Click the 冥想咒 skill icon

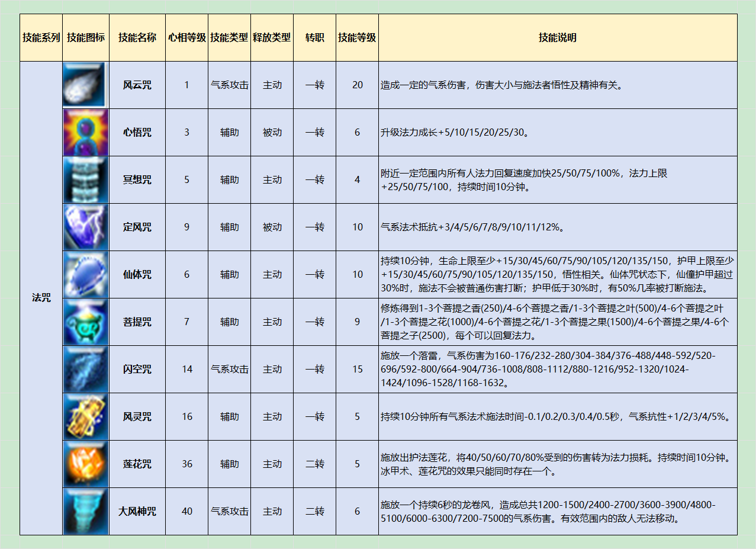[x=85, y=179]
